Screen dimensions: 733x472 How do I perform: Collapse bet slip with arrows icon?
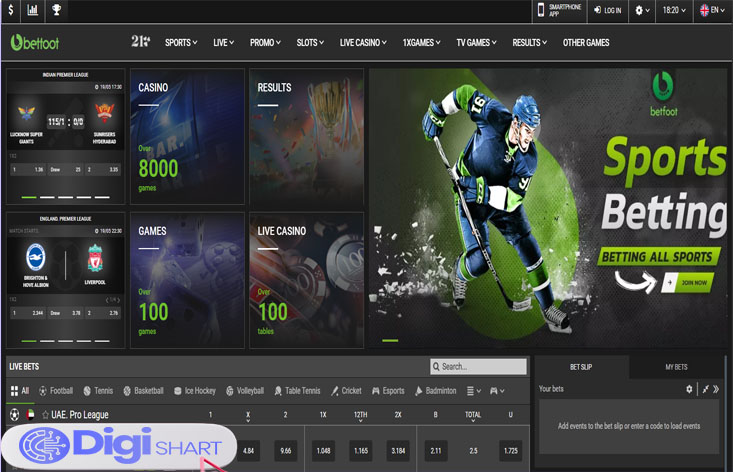coord(705,389)
